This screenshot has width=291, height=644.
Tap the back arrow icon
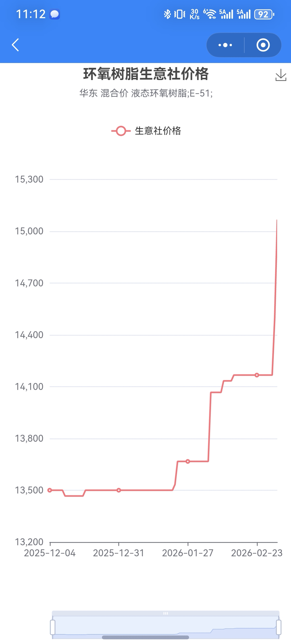[x=15, y=45]
